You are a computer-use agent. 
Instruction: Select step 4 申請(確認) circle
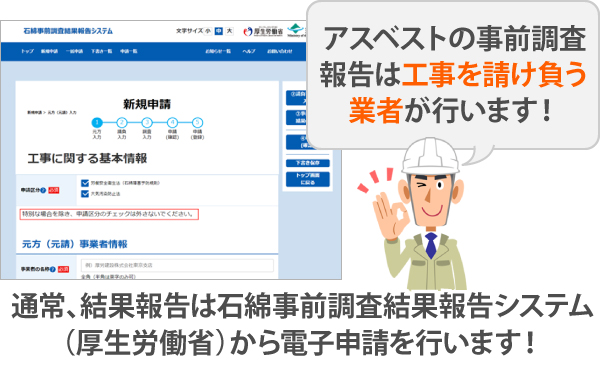tap(172, 123)
